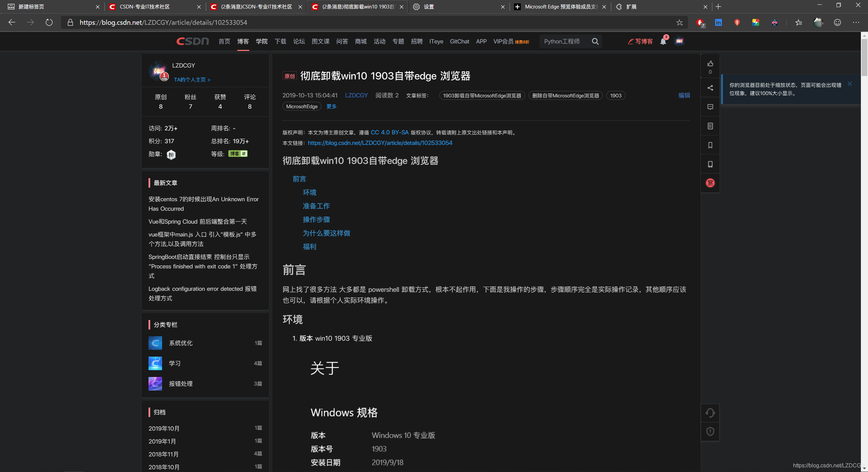Image resolution: width=868 pixels, height=472 pixels.
Task: Click the LZDCGY profile avatar image
Action: [158, 71]
